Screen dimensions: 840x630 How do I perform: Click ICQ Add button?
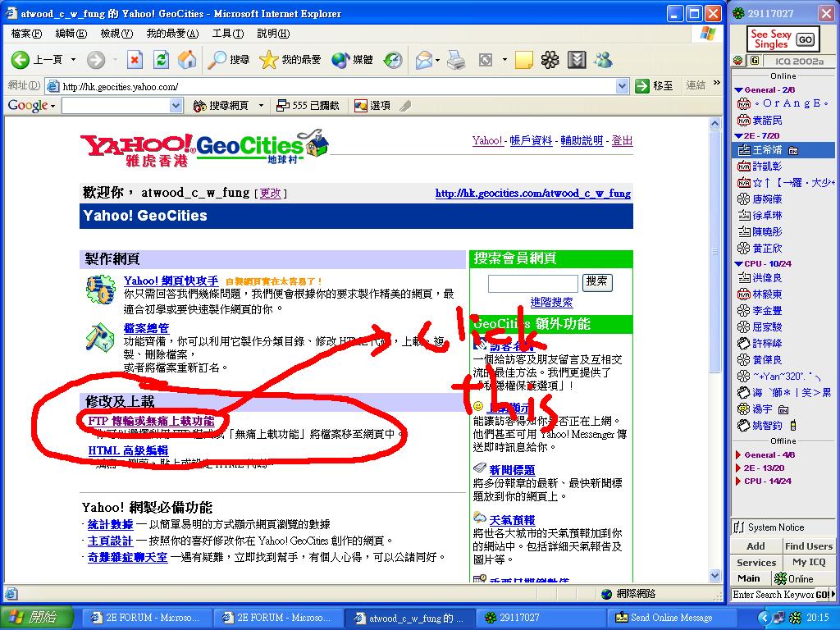coord(756,546)
